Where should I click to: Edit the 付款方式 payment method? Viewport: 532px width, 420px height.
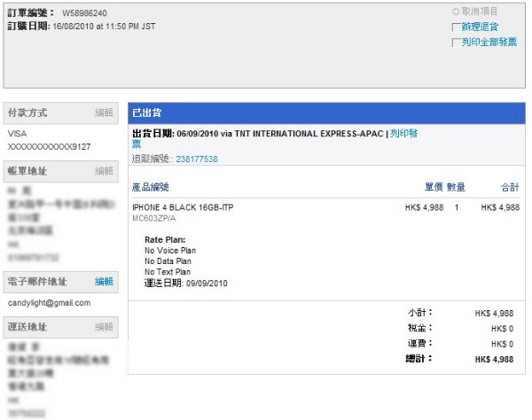105,113
